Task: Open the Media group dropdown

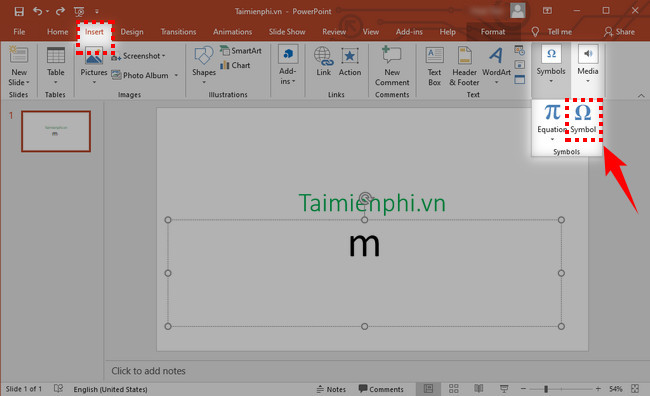Action: pos(588,64)
